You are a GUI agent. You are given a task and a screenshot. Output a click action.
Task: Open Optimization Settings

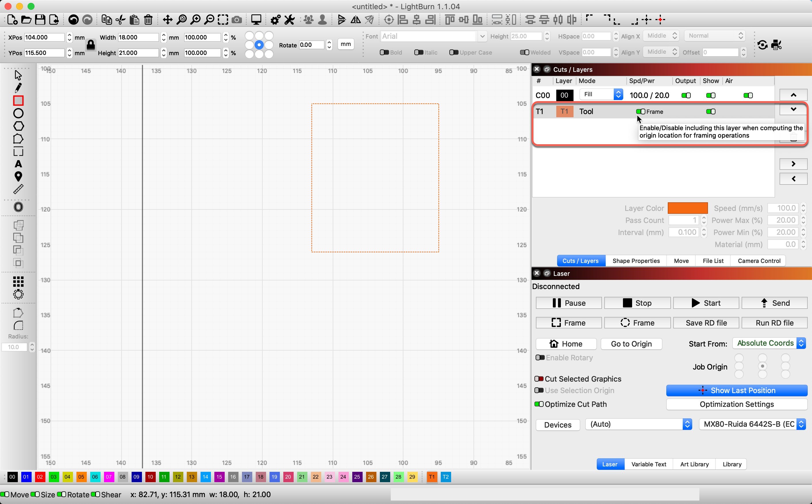[736, 404]
